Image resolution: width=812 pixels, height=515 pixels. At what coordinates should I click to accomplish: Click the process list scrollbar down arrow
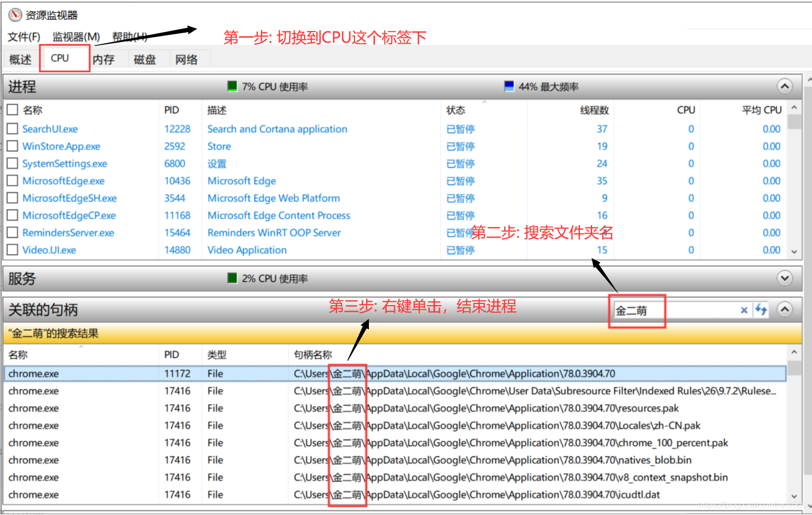click(x=794, y=252)
